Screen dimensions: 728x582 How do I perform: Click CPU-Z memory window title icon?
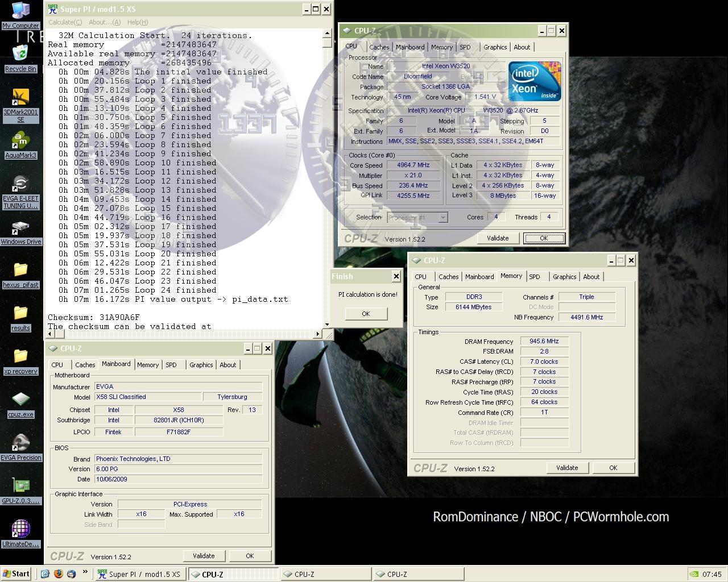(416, 260)
